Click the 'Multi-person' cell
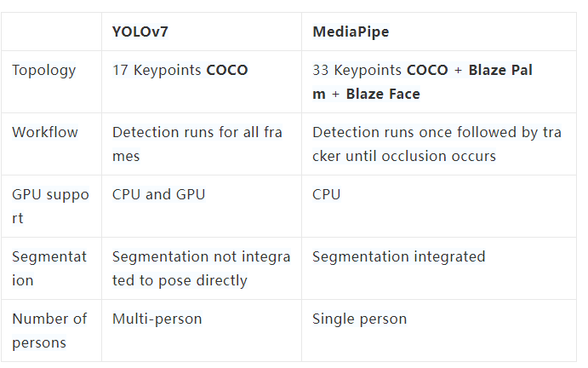 tap(157, 319)
